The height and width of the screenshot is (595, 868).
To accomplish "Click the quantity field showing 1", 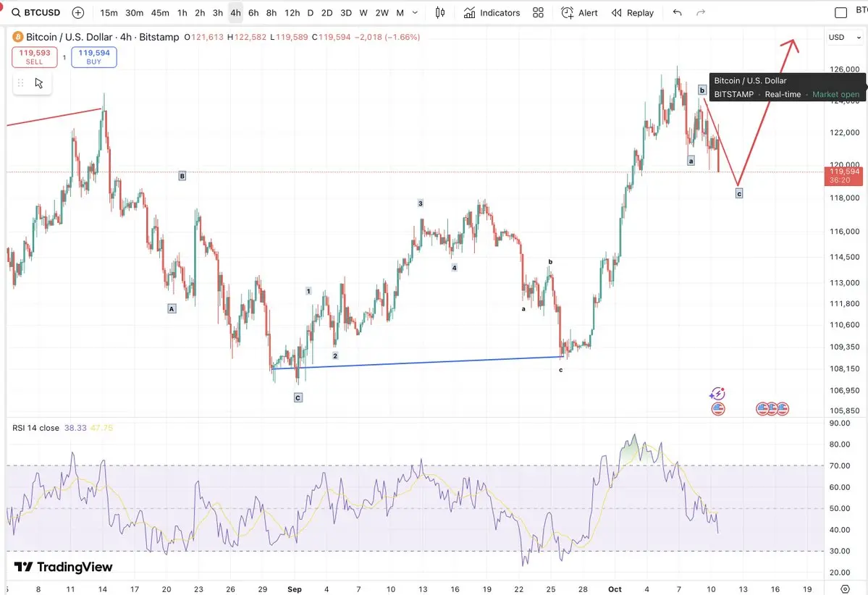I will [x=64, y=58].
